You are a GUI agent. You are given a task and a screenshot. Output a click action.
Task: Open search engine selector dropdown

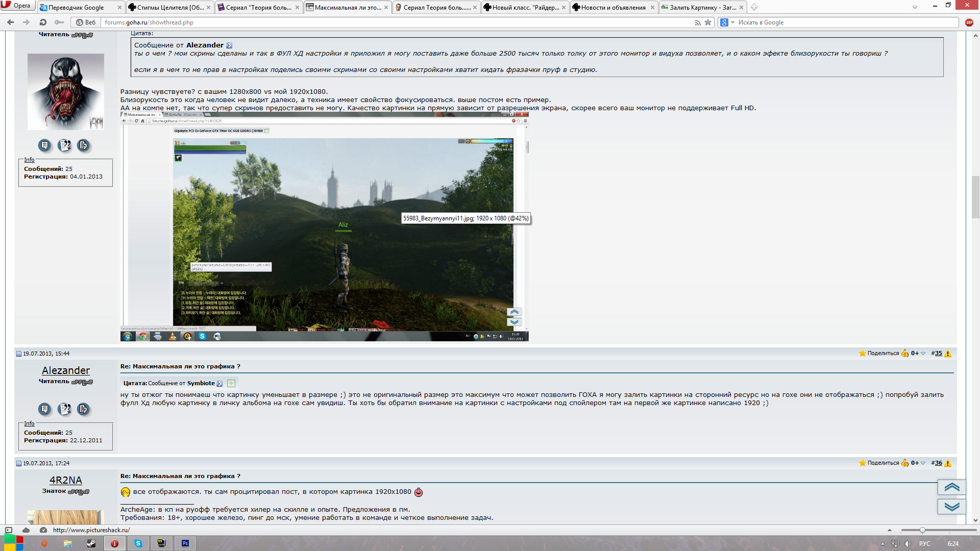(x=732, y=22)
